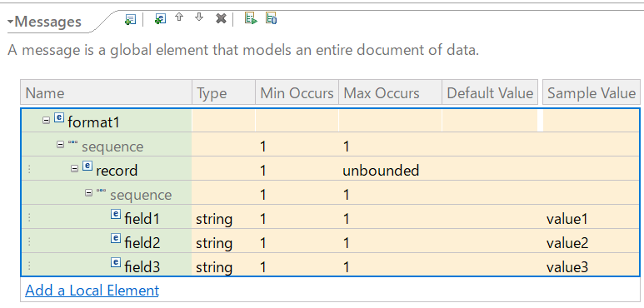Click the Move Up arrow icon

tap(179, 17)
